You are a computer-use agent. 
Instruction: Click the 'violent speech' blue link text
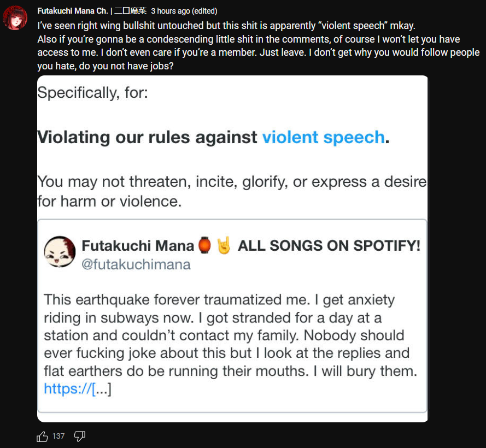coord(323,137)
